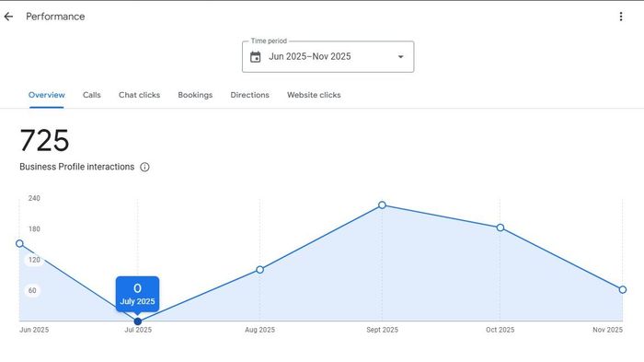Select the Directions tab
This screenshot has height=362, width=644.
pyautogui.click(x=249, y=95)
